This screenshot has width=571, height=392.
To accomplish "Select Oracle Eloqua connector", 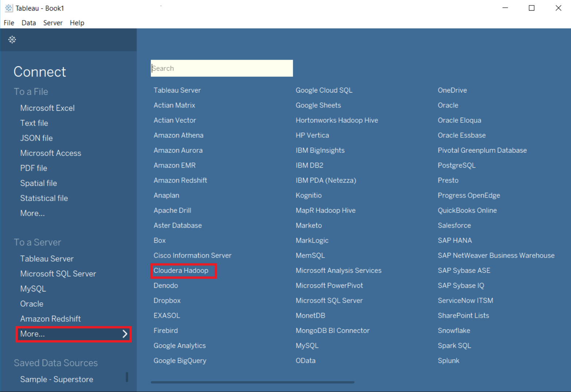I will (x=459, y=120).
